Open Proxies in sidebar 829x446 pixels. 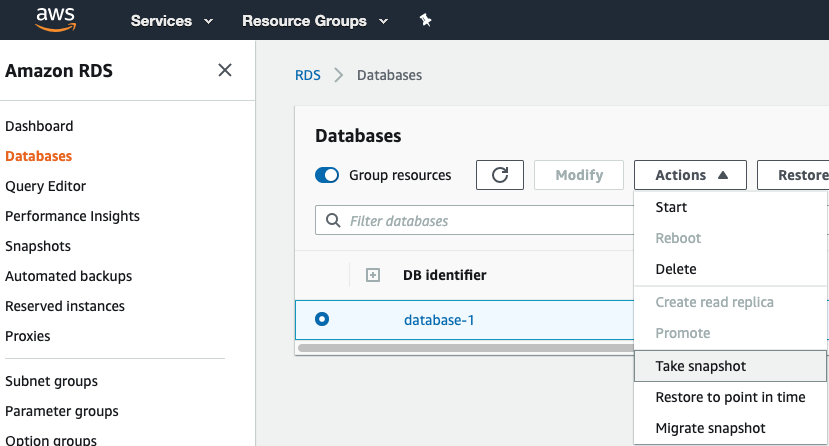click(27, 336)
